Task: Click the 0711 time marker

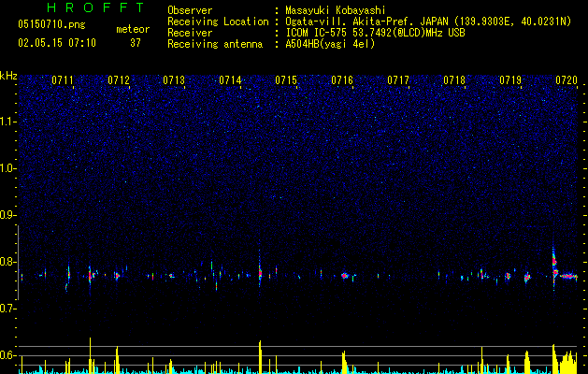Action: coord(63,80)
